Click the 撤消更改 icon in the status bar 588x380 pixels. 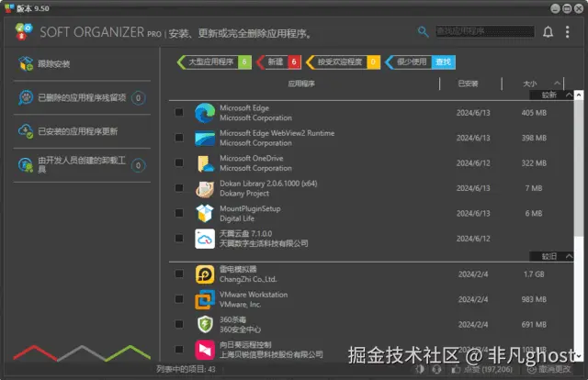(532, 370)
